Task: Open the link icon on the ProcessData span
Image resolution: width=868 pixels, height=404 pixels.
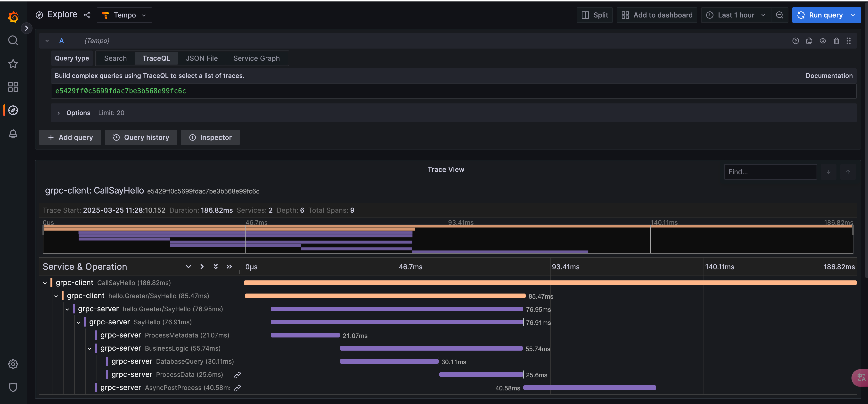Action: pos(237,375)
